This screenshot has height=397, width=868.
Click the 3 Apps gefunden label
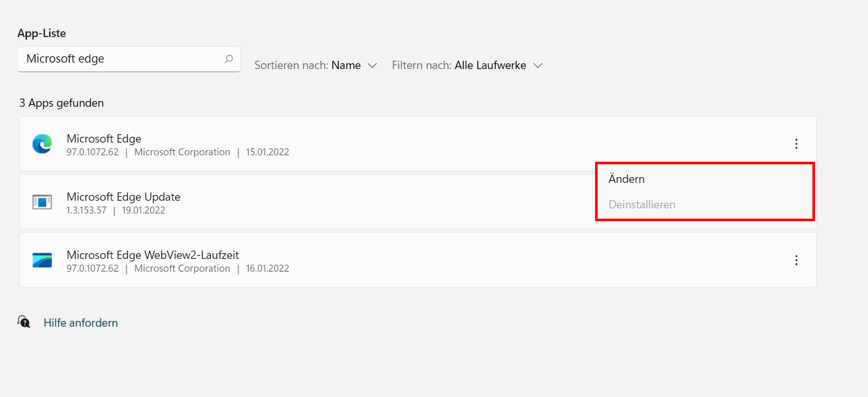coord(61,103)
